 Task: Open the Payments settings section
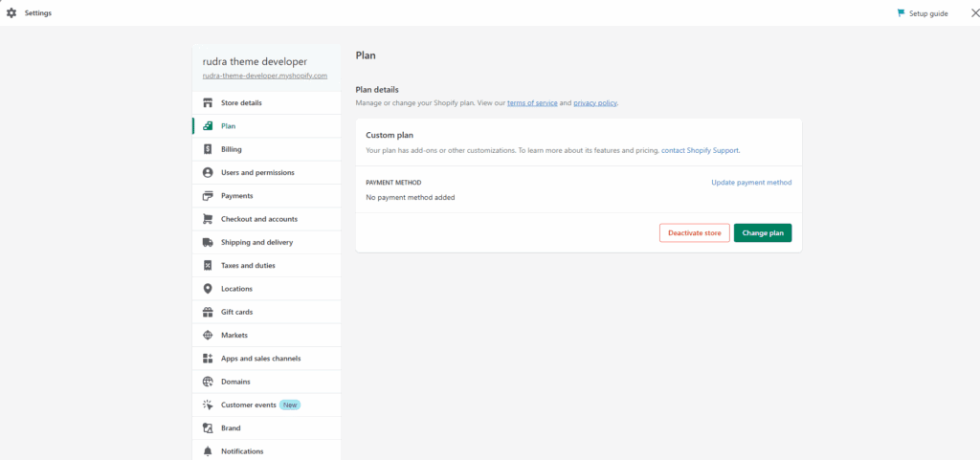point(236,196)
